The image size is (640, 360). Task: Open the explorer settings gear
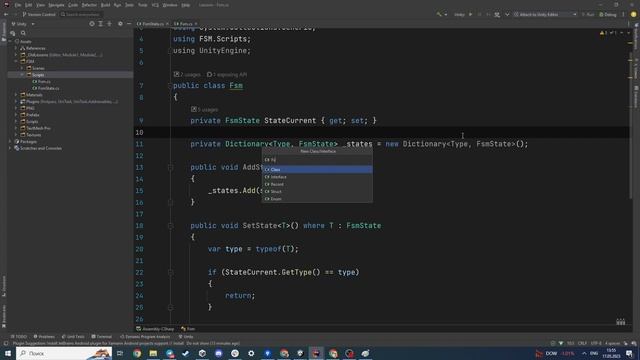pos(120,24)
